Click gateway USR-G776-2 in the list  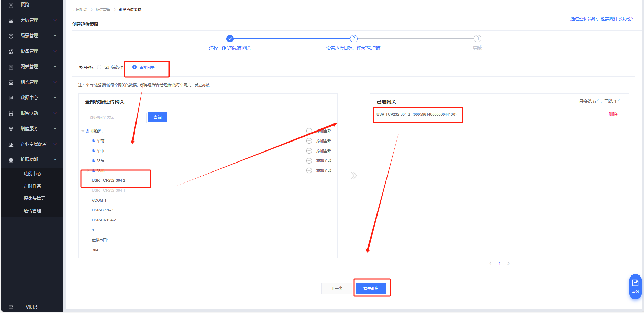[x=102, y=210]
